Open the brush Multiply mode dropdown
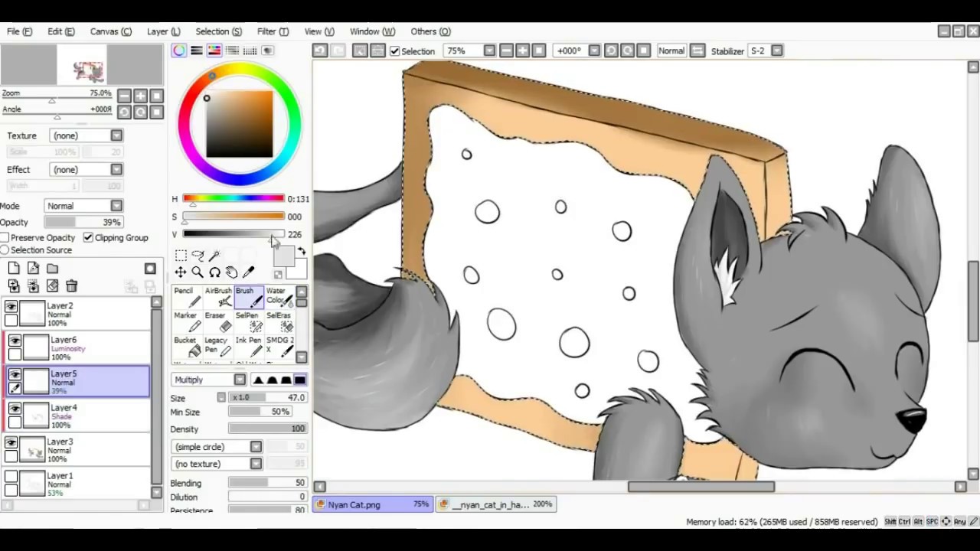This screenshot has height=551, width=980. [208, 380]
